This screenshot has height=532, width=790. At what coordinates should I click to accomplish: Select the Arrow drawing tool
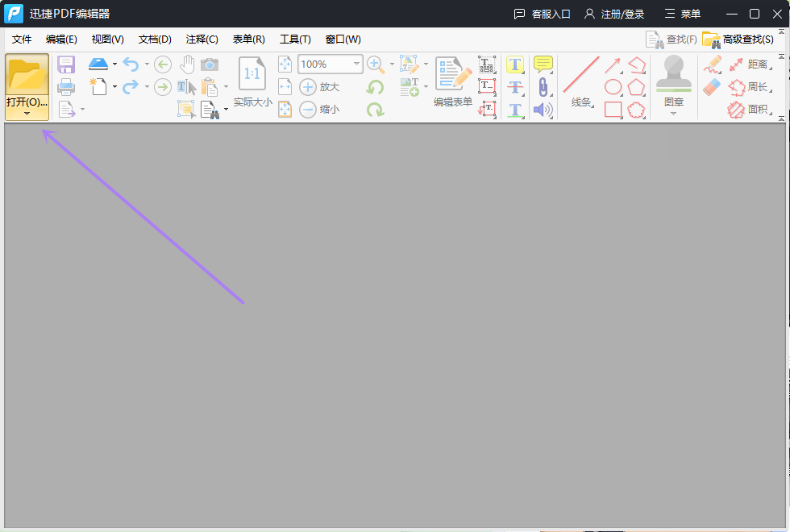(613, 65)
